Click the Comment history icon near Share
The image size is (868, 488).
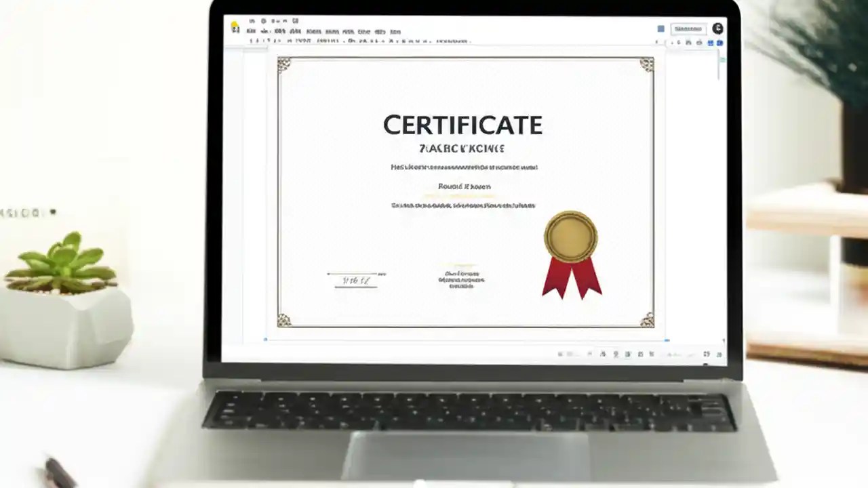point(660,28)
